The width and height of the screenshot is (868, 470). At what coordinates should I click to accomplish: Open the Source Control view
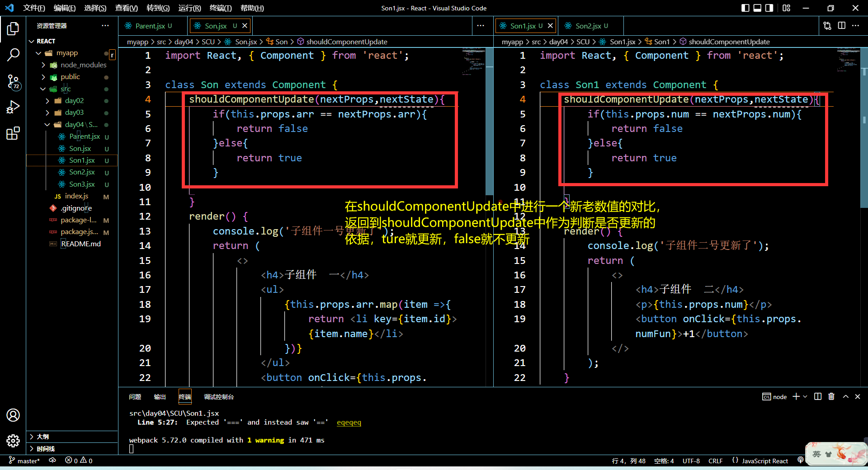[13, 82]
